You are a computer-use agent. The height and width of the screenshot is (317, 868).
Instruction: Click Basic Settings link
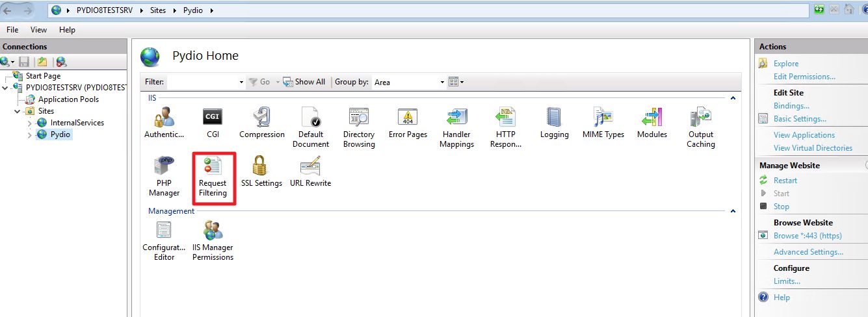tap(800, 119)
